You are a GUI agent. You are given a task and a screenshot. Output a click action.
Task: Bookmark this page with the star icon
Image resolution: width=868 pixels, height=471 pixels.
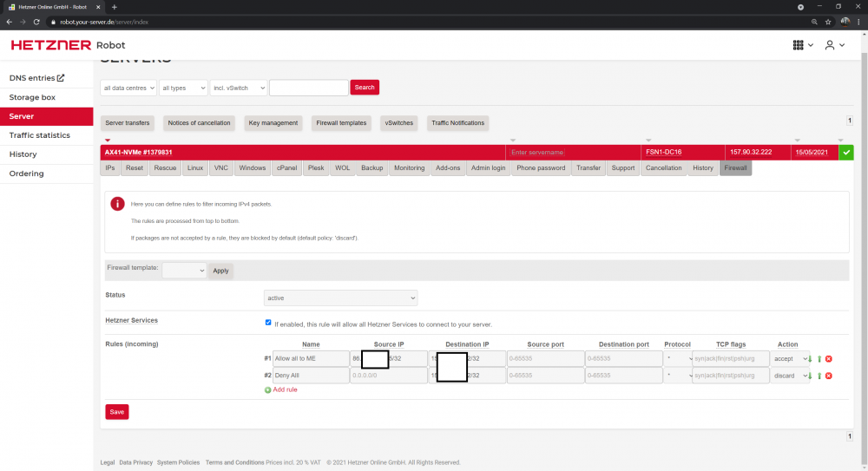(828, 23)
